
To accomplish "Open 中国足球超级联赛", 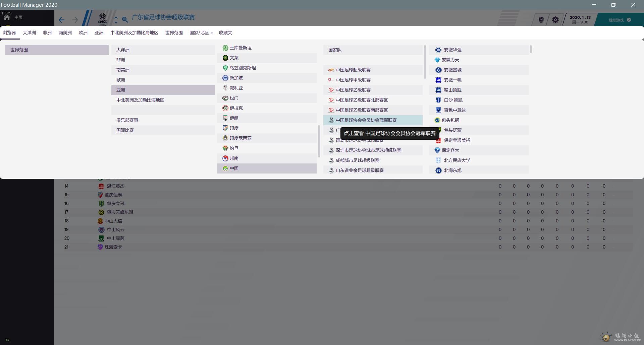I will pos(373,70).
